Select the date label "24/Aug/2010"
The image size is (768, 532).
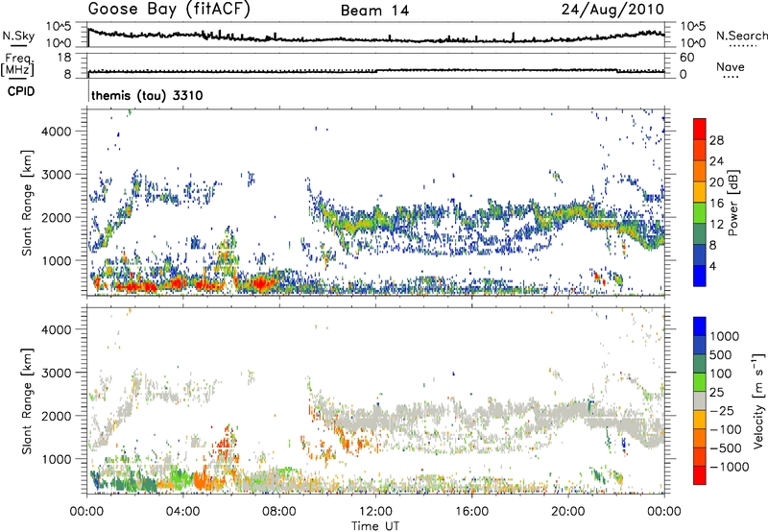(612, 10)
